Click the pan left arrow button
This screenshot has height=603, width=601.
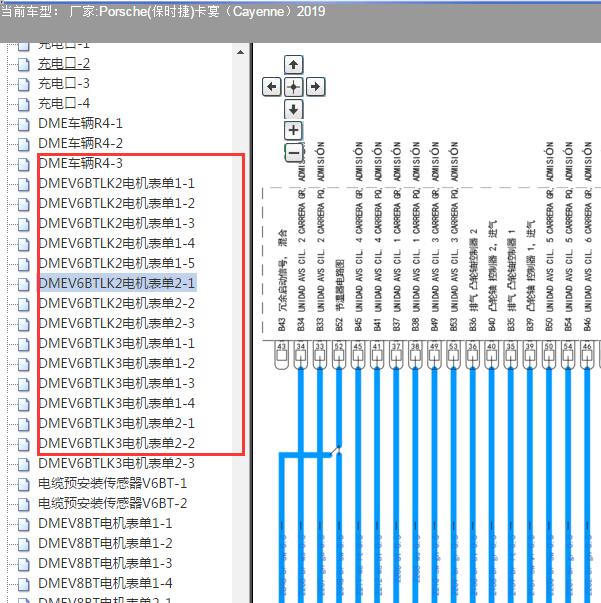(x=271, y=87)
